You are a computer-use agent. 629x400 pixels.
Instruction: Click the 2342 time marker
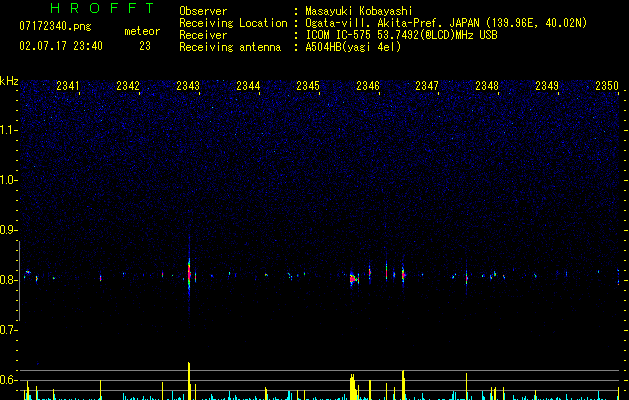128,86
